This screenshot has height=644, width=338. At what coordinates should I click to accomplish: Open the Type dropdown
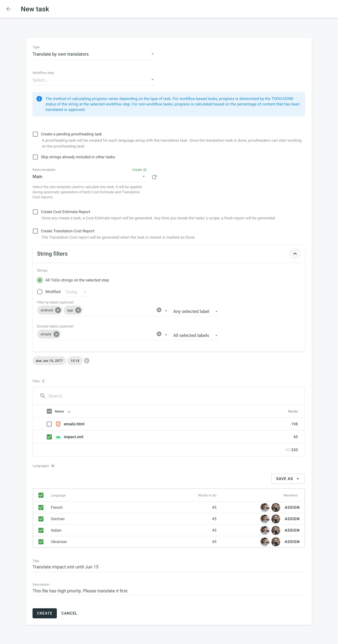pos(152,54)
